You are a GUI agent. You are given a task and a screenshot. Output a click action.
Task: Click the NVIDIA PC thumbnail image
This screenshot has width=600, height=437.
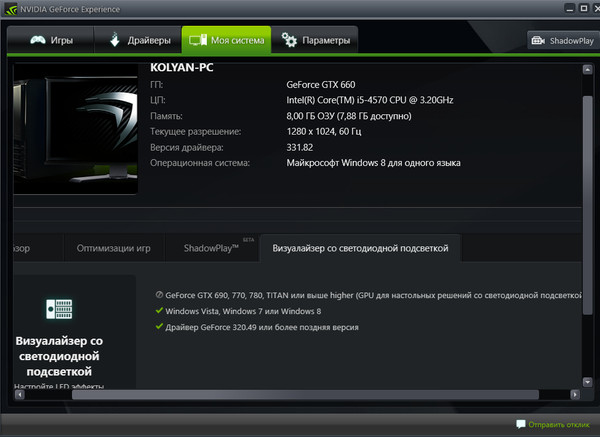pyautogui.click(x=75, y=129)
